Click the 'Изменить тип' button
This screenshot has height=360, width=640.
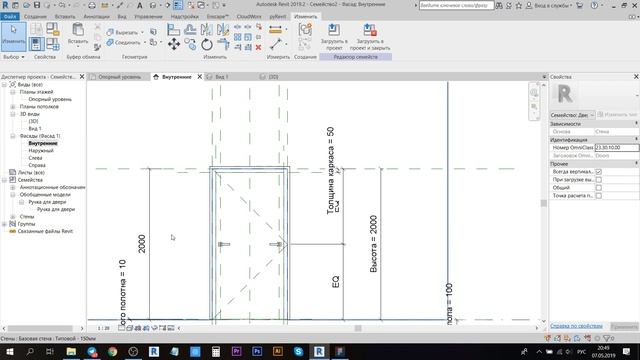618,115
